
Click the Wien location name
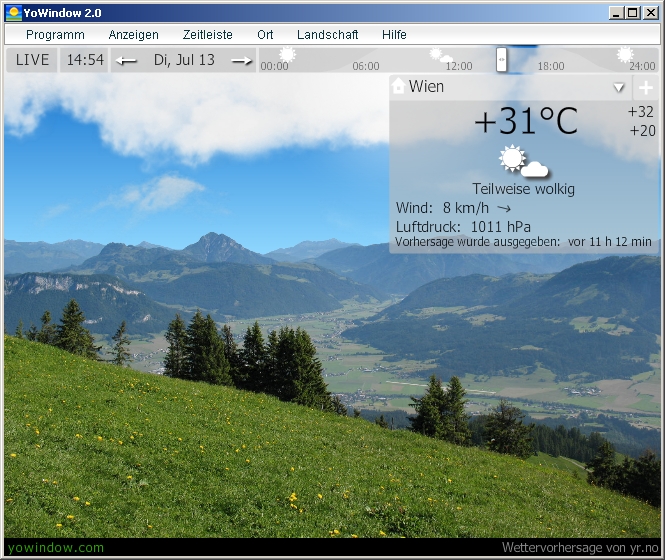pos(426,87)
